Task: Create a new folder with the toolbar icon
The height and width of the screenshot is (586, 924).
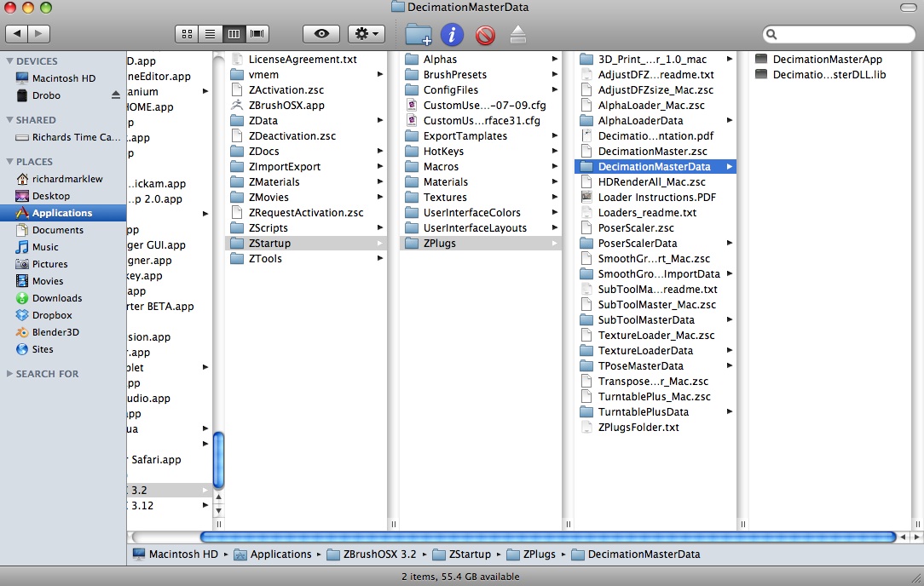Action: [x=419, y=35]
